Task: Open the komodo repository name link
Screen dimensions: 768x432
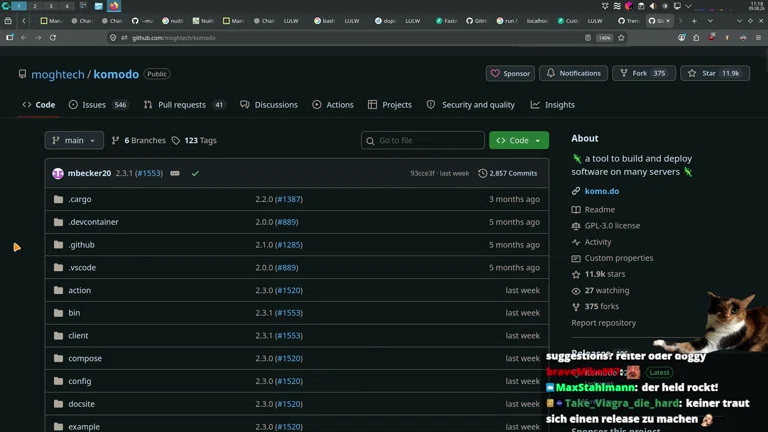Action: 116,74
